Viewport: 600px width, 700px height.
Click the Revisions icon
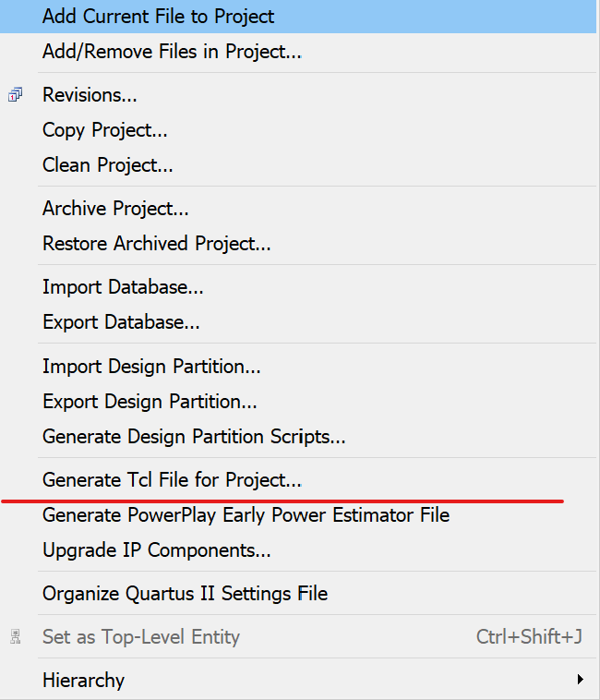15,95
